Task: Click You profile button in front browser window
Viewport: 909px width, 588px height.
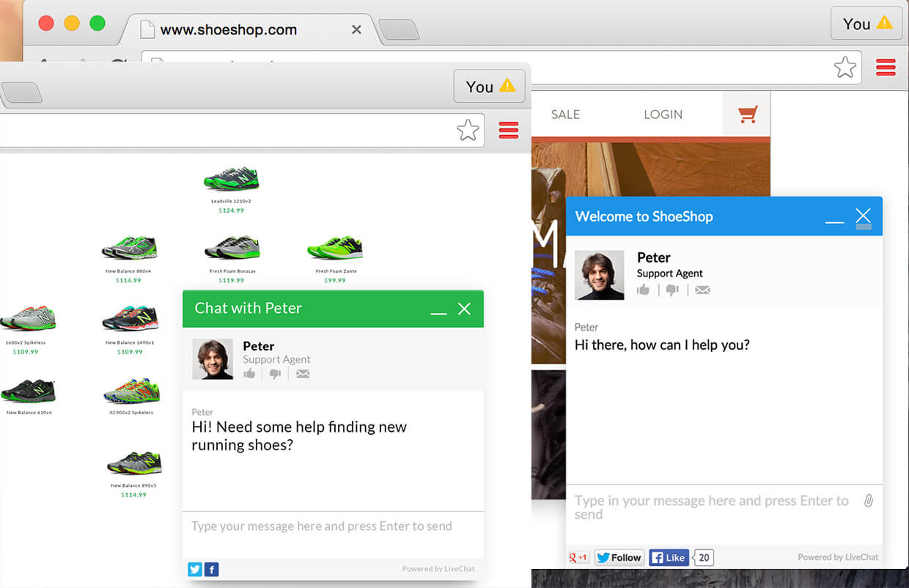Action: (490, 86)
